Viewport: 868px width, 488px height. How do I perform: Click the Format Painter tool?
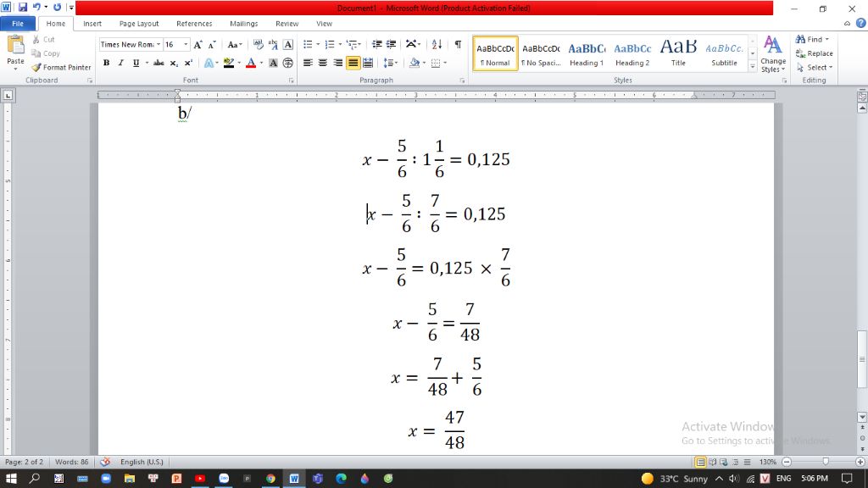click(61, 68)
